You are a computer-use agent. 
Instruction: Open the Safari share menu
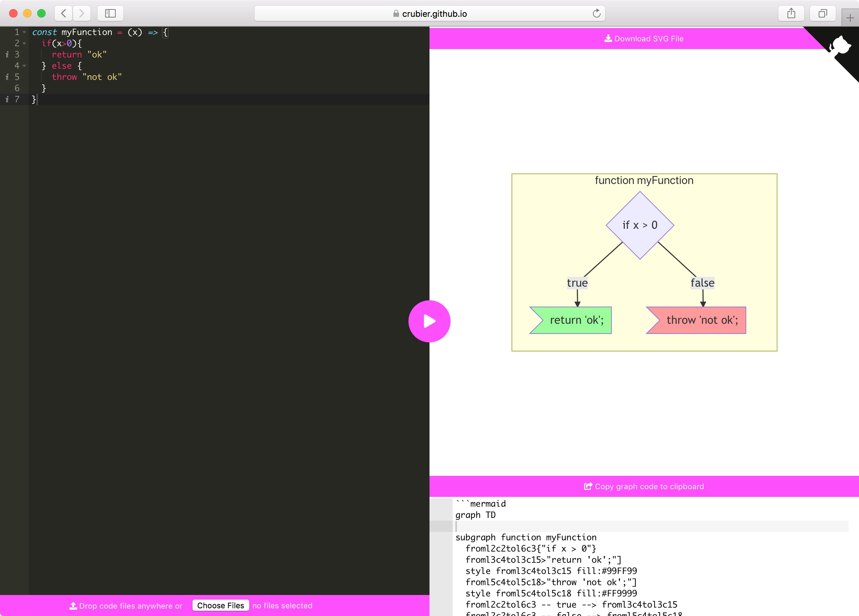point(791,13)
